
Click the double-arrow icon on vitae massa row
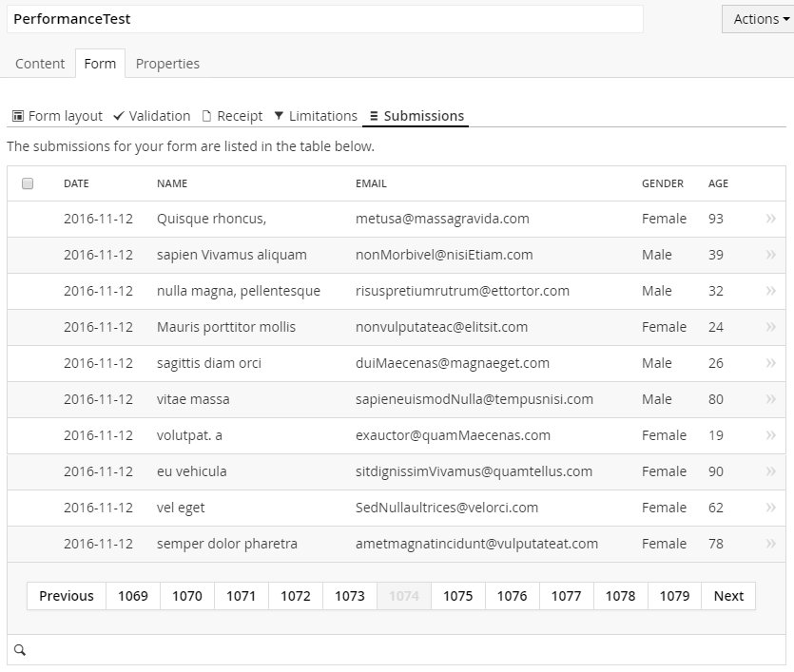coord(770,399)
